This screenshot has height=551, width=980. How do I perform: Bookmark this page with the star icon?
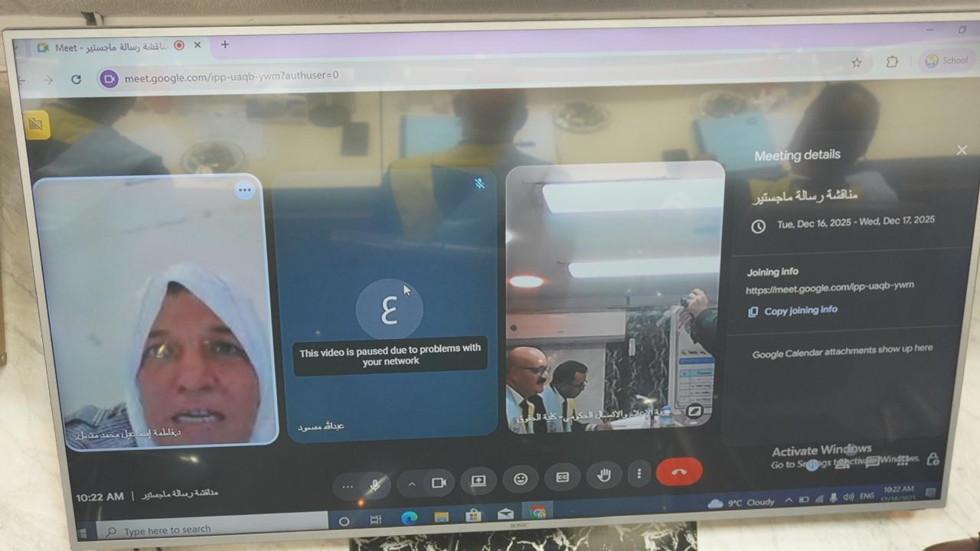pyautogui.click(x=857, y=63)
